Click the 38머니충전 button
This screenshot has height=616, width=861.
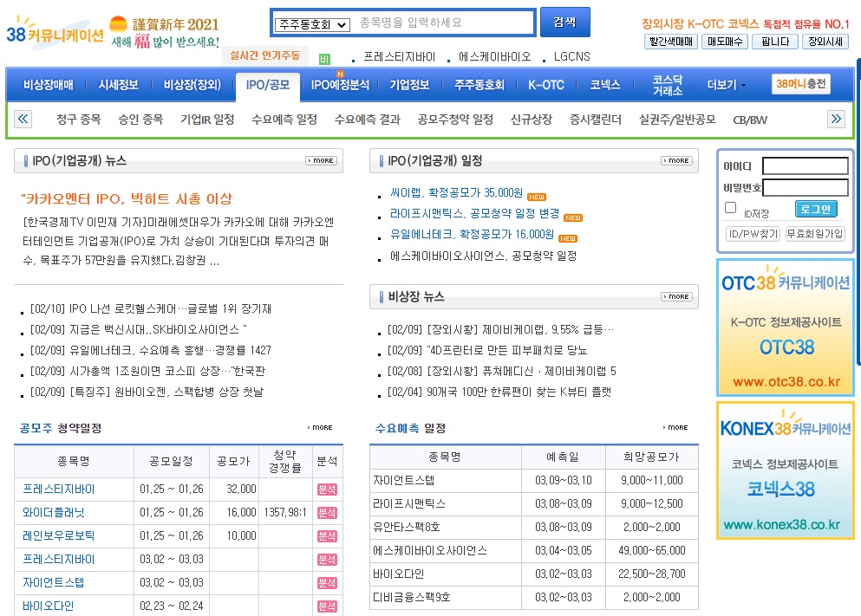point(800,84)
